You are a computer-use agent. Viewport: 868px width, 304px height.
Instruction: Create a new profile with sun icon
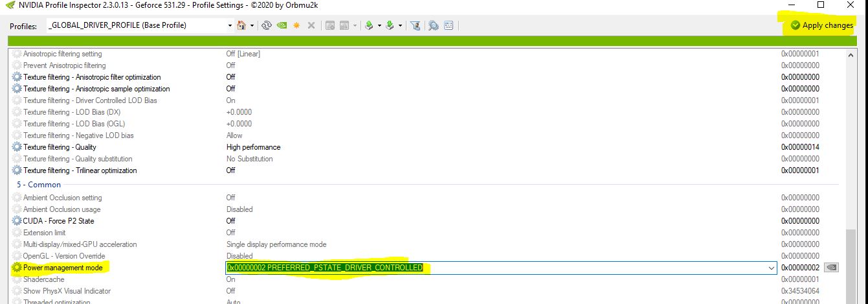tap(296, 25)
